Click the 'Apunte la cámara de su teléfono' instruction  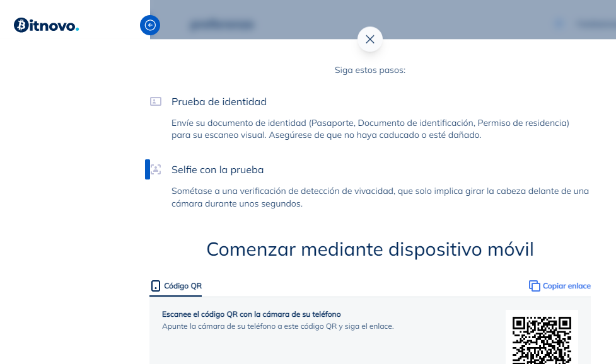point(278,326)
